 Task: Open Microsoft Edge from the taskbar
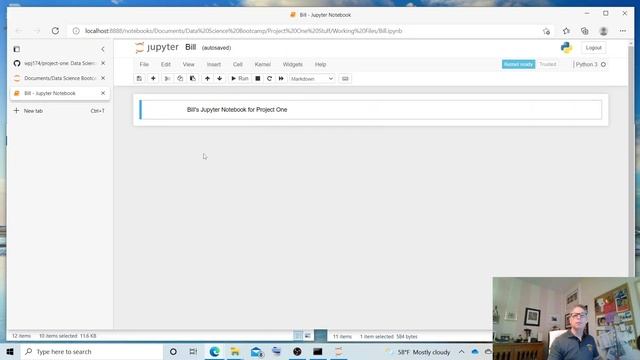pyautogui.click(x=214, y=351)
